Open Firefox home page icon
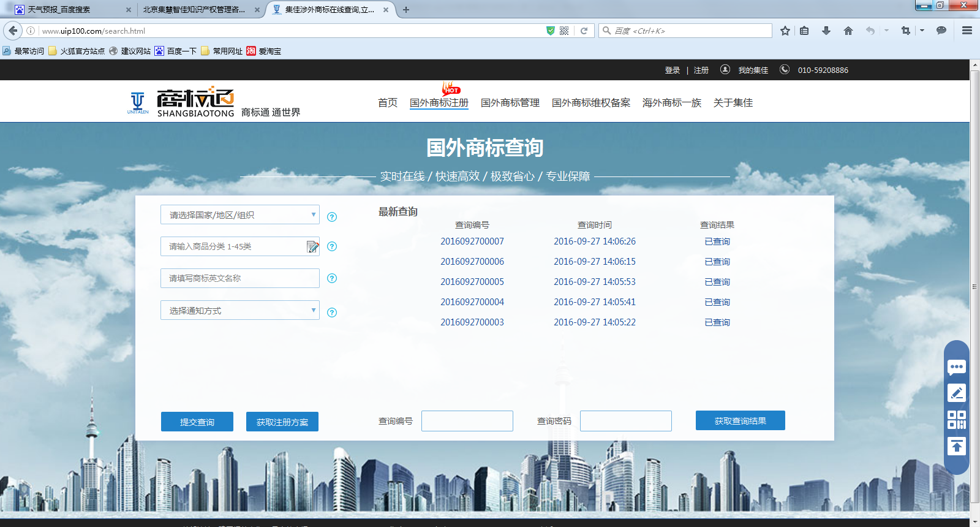 (x=848, y=31)
